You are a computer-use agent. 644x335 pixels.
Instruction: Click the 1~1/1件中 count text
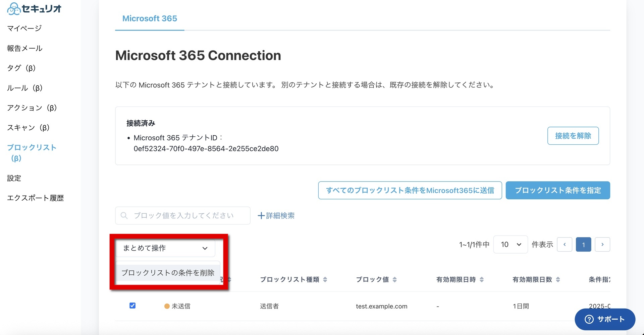(474, 245)
